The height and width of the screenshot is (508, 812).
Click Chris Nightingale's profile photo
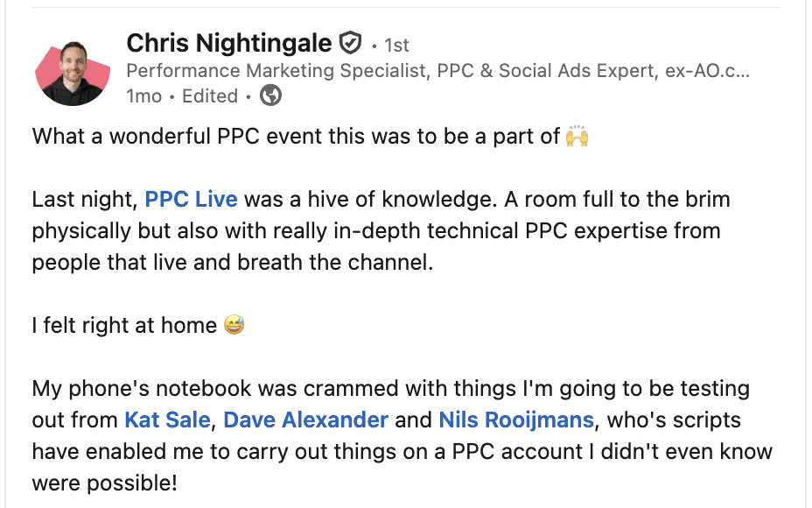[73, 73]
